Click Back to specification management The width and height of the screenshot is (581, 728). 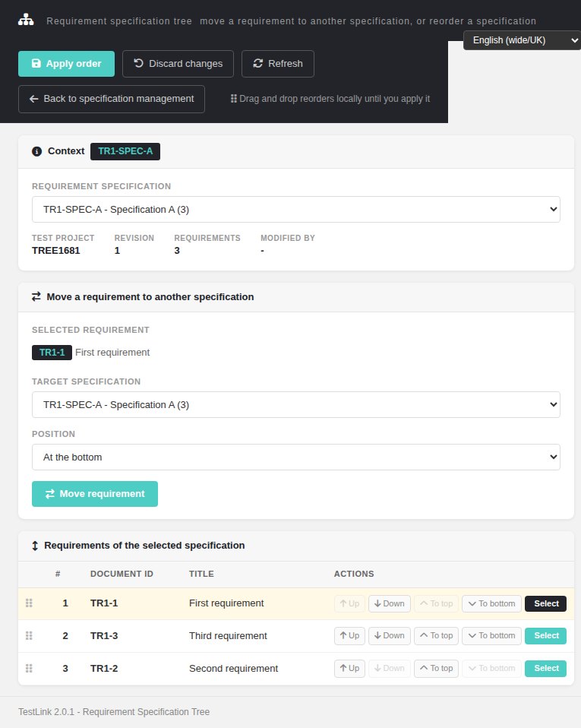(x=112, y=99)
